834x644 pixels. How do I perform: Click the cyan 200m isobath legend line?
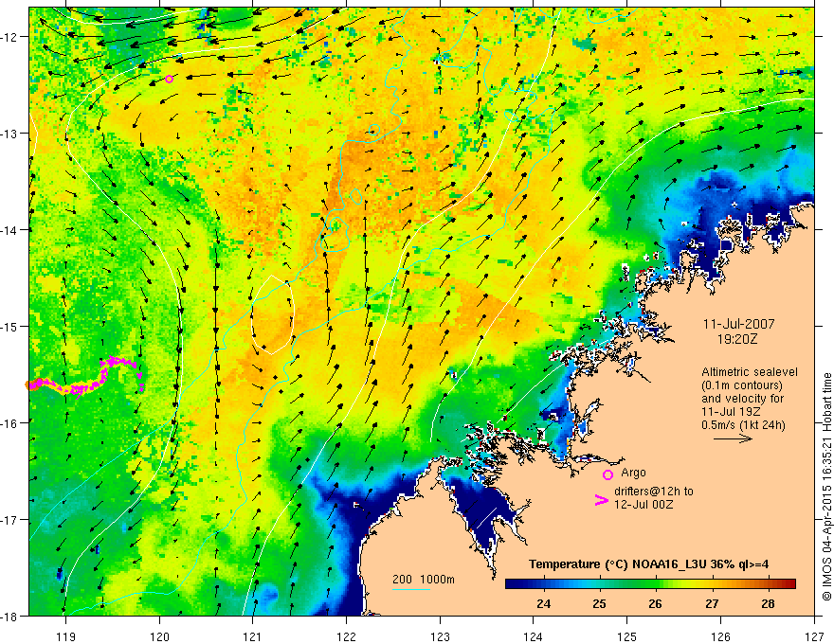(x=411, y=589)
